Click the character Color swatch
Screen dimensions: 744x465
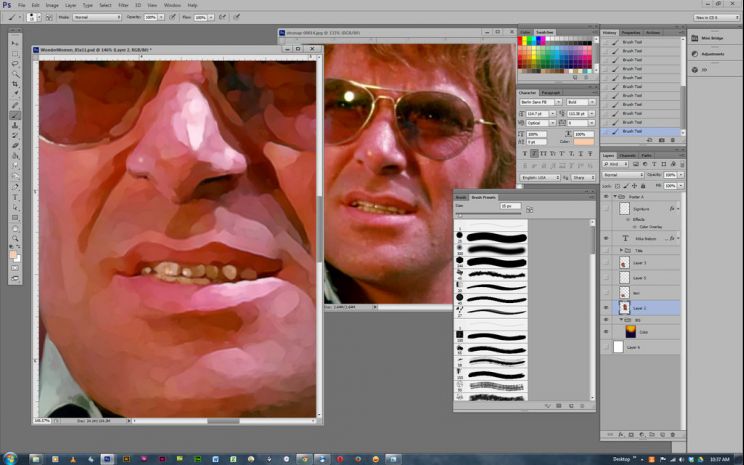(x=583, y=141)
